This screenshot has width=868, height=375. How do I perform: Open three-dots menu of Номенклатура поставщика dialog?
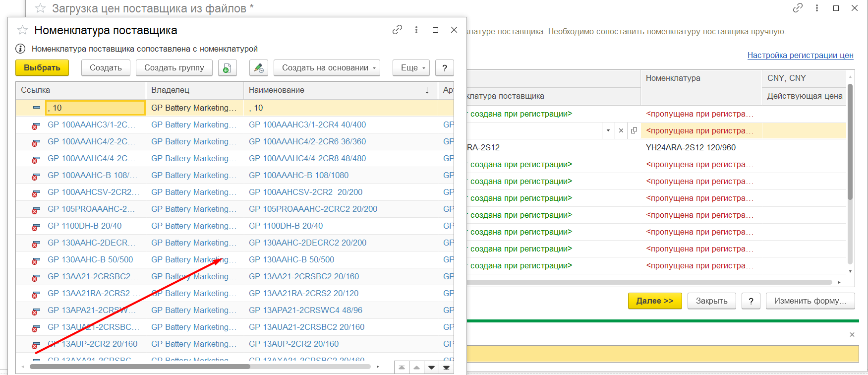pyautogui.click(x=416, y=30)
